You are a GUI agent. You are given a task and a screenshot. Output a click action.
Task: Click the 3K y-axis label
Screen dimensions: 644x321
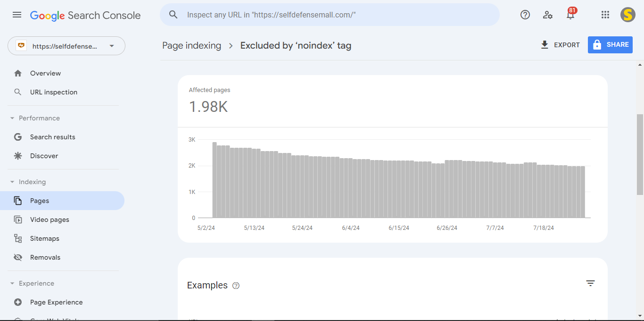[192, 140]
